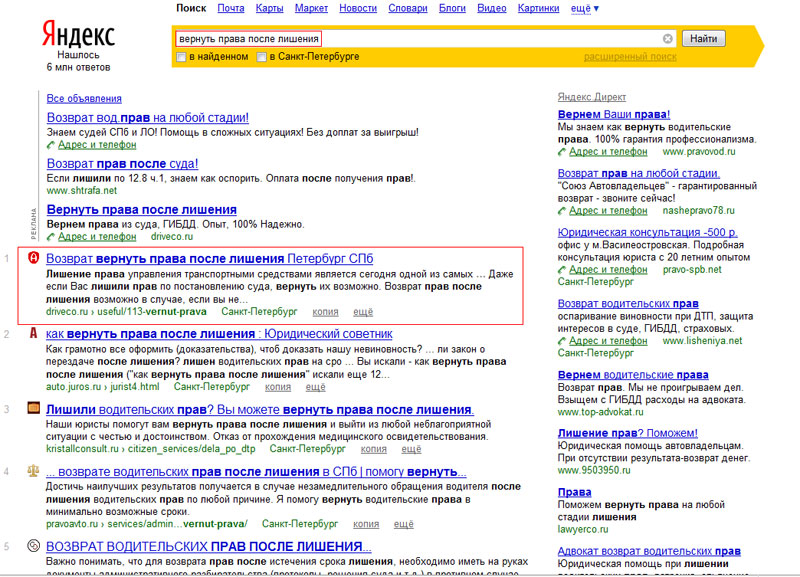Image resolution: width=800 pixels, height=577 pixels.
Task: Expand 'ещё' options for the kristallconsult.ru result
Action: [x=411, y=449]
